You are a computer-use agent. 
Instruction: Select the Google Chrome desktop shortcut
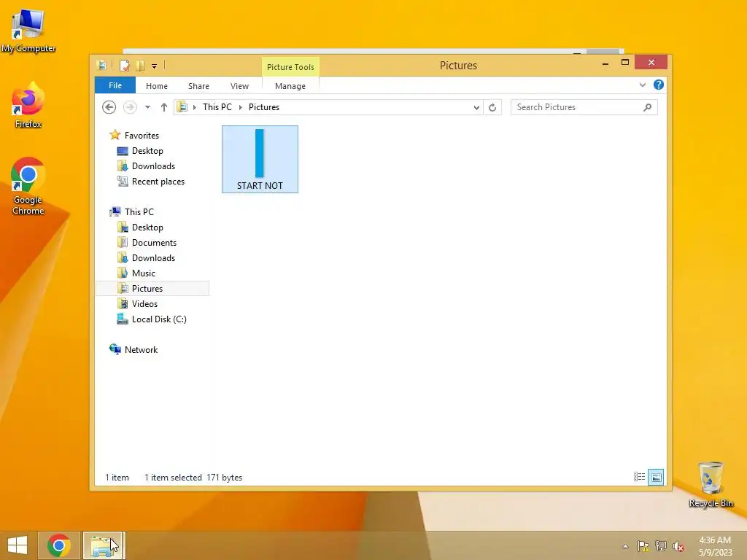pyautogui.click(x=28, y=186)
